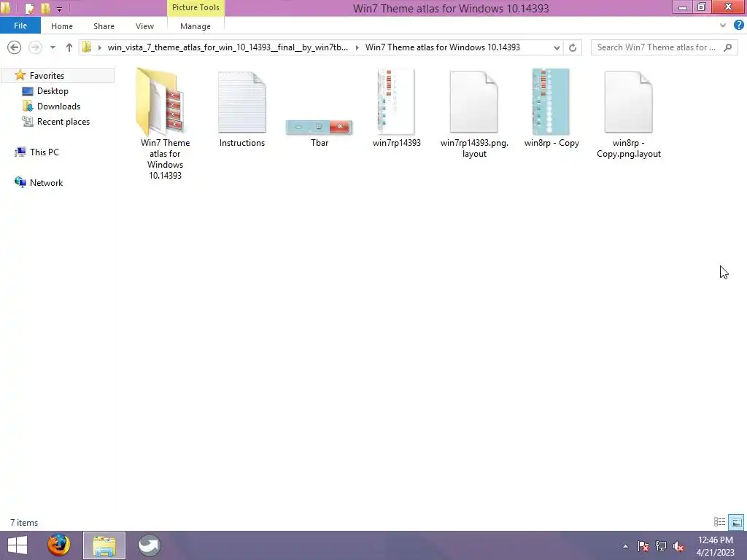This screenshot has width=747, height=560.
Task: Switch to the View ribbon tab
Action: point(144,26)
